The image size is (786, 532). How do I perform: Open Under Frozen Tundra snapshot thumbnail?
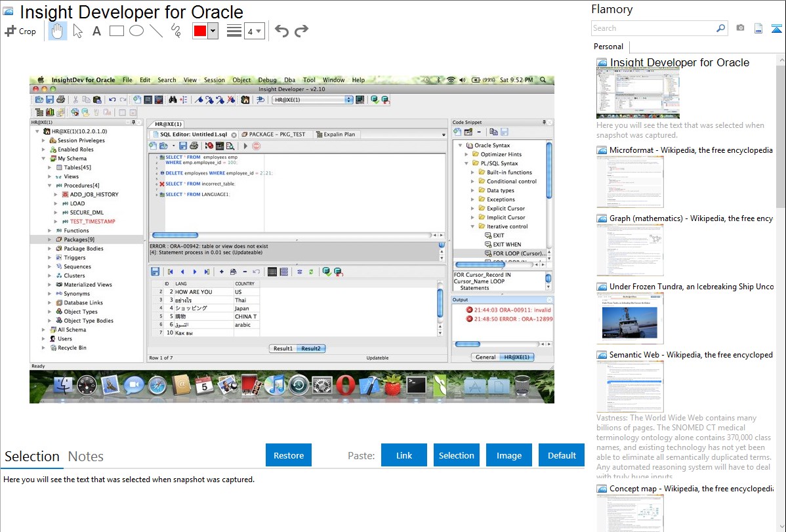coord(630,318)
